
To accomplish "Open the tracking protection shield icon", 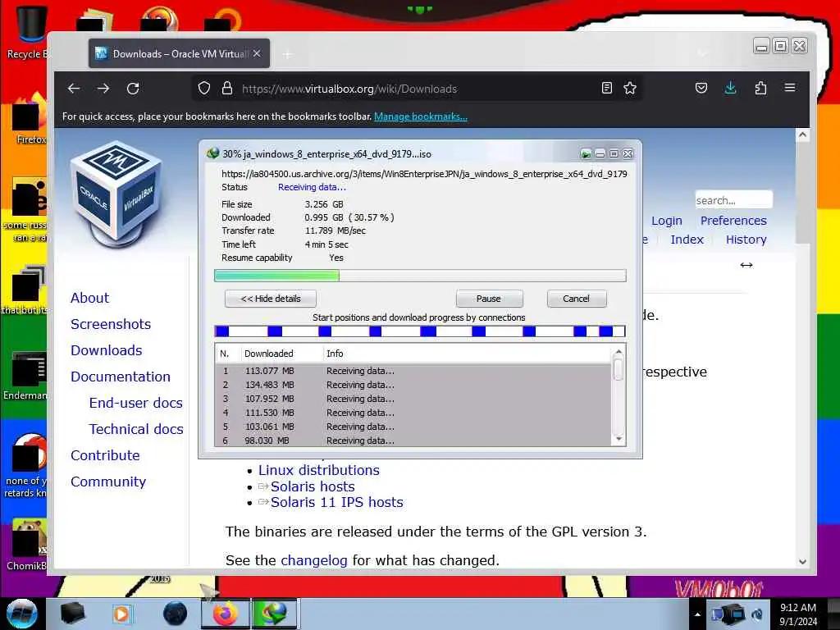I will point(204,89).
